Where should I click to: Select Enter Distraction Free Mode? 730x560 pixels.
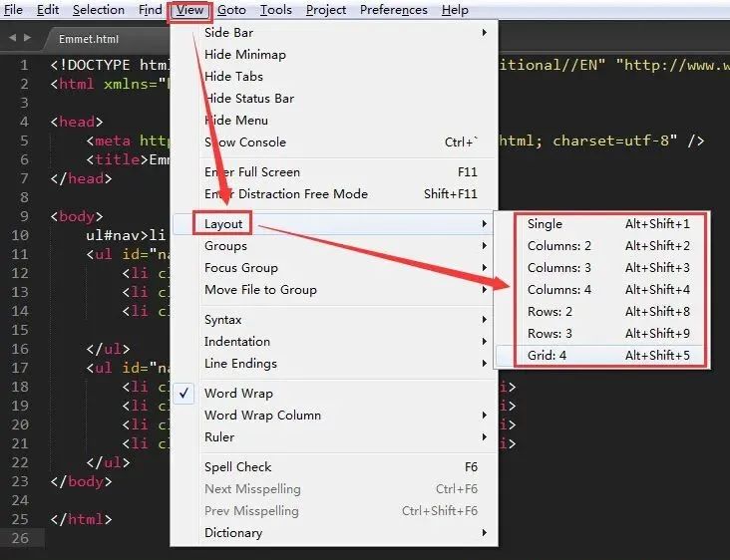click(334, 194)
